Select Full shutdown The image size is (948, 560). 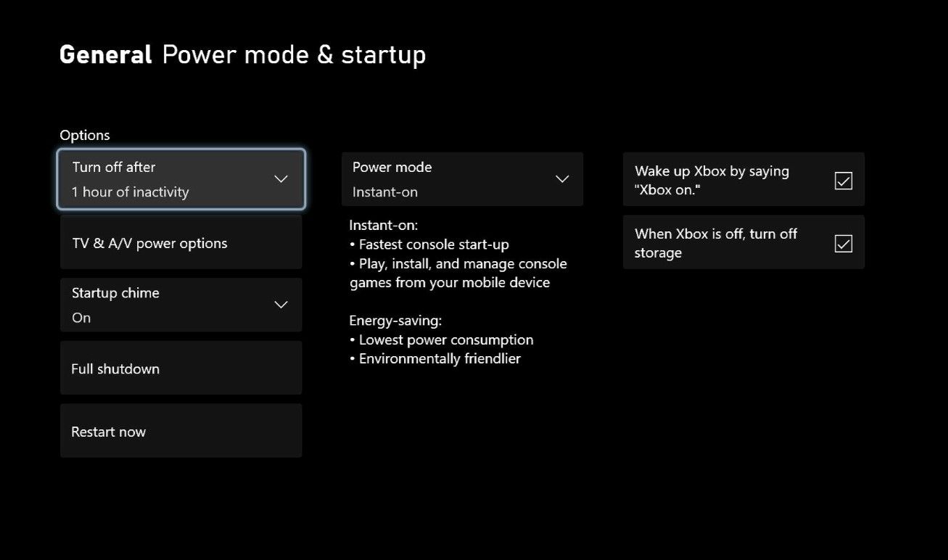tap(181, 368)
